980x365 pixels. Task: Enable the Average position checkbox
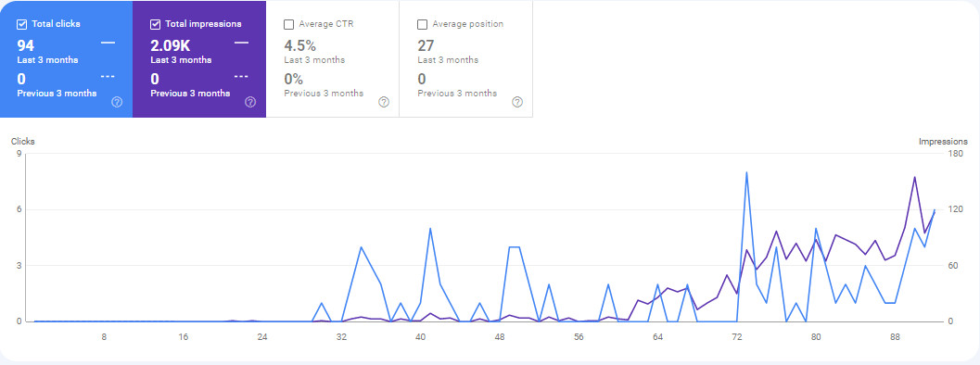pos(422,24)
